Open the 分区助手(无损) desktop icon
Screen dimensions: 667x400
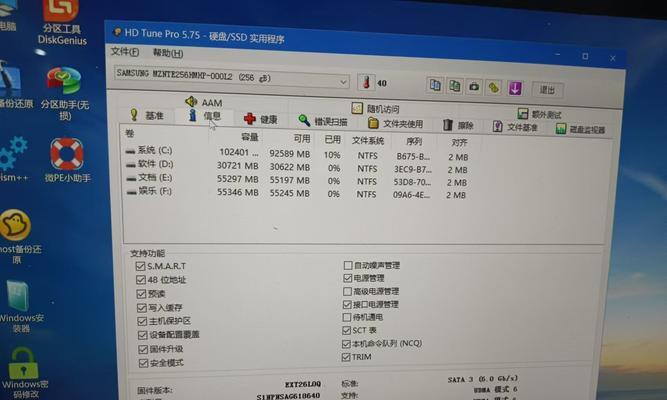(x=64, y=93)
